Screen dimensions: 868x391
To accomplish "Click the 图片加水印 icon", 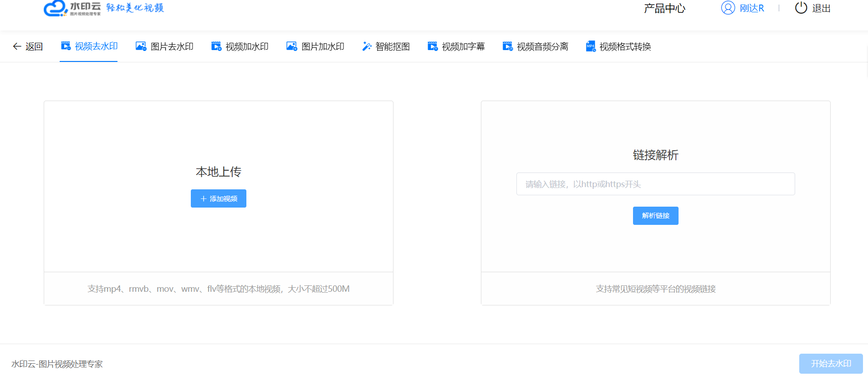I will pyautogui.click(x=291, y=46).
